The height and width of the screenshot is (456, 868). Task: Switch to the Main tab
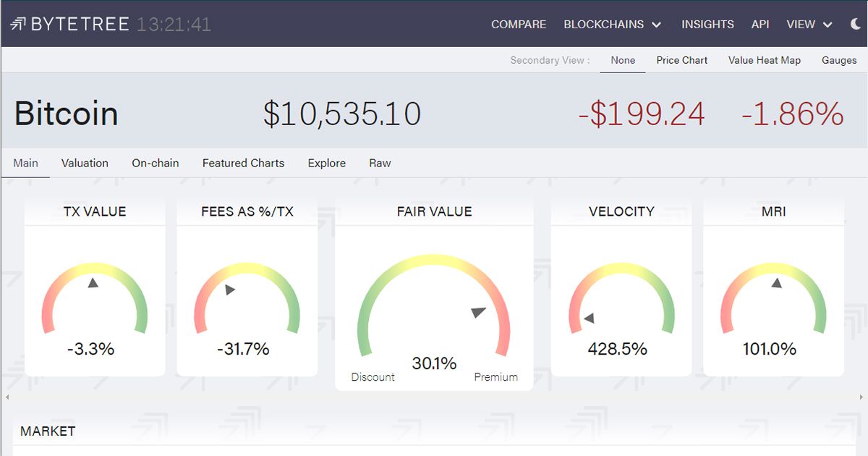pos(25,163)
